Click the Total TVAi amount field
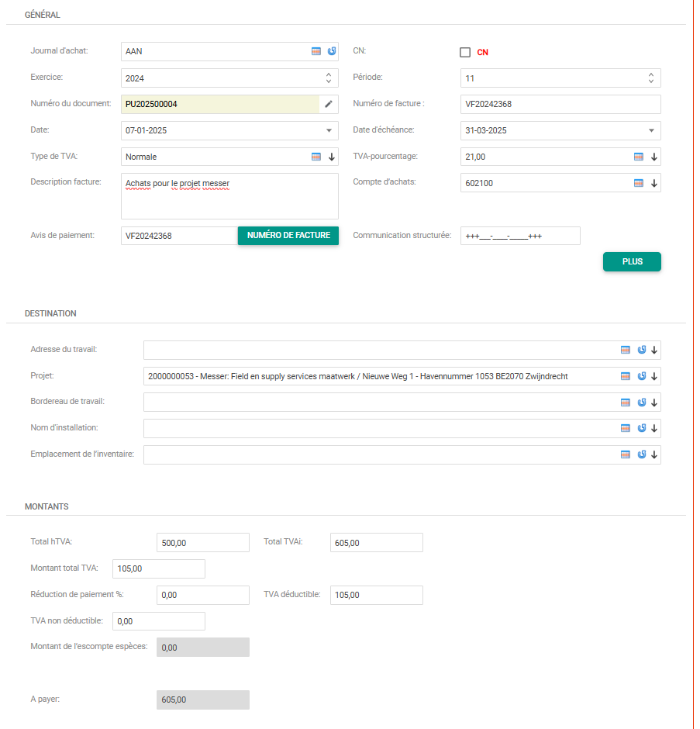Screen dimensions: 700x729 point(377,543)
